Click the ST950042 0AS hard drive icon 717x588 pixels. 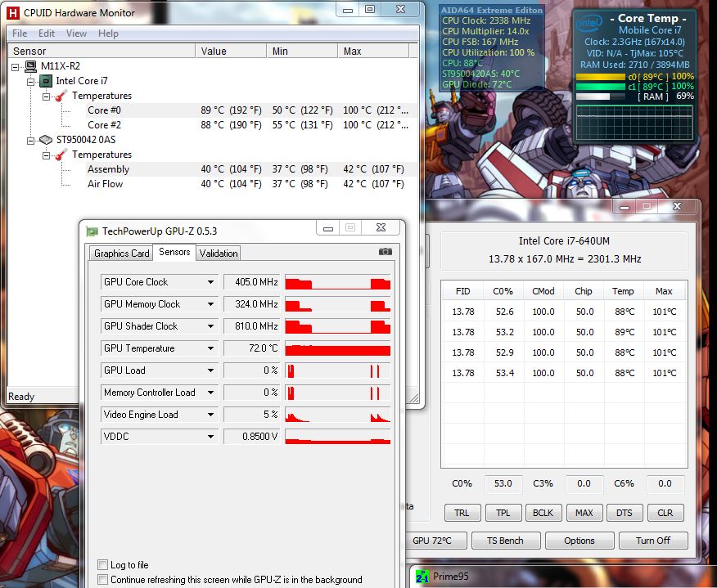(46, 140)
